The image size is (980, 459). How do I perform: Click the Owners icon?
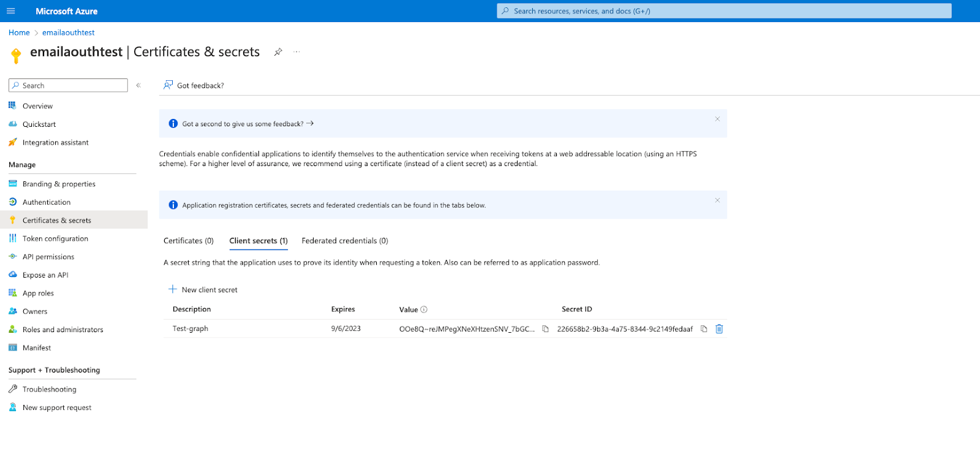(x=12, y=311)
